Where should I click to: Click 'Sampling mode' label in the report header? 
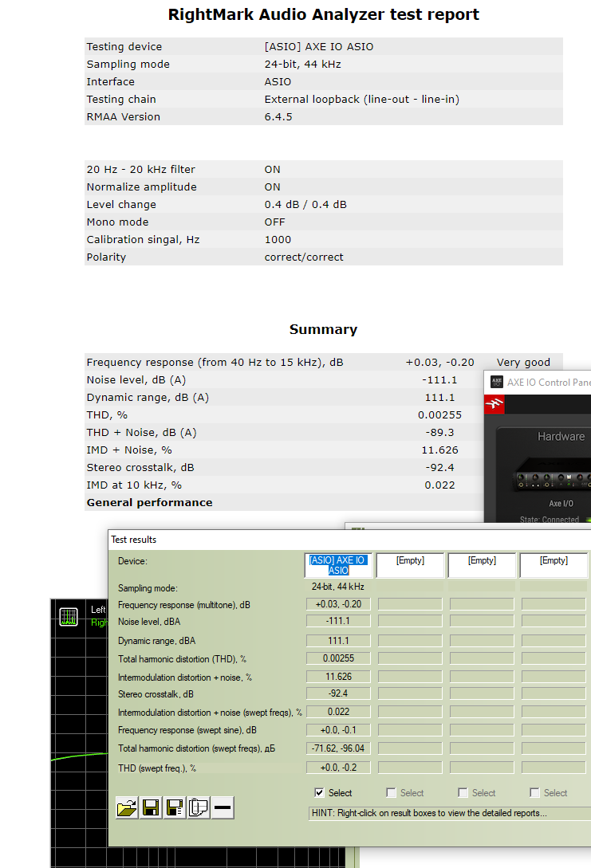point(128,65)
